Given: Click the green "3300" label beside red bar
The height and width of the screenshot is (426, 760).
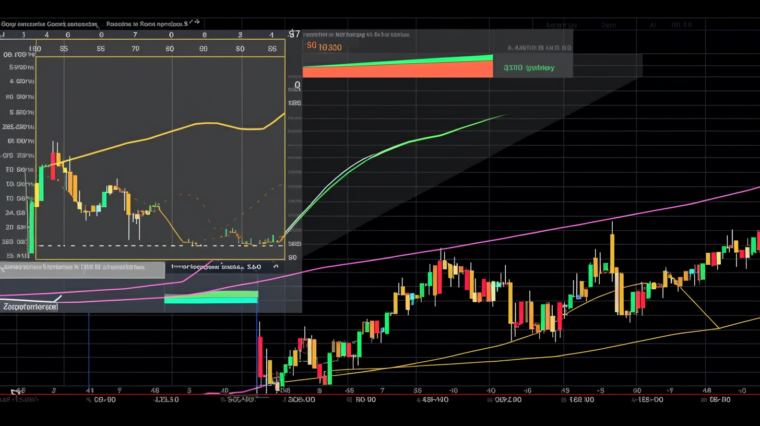Looking at the screenshot, I should [x=528, y=68].
